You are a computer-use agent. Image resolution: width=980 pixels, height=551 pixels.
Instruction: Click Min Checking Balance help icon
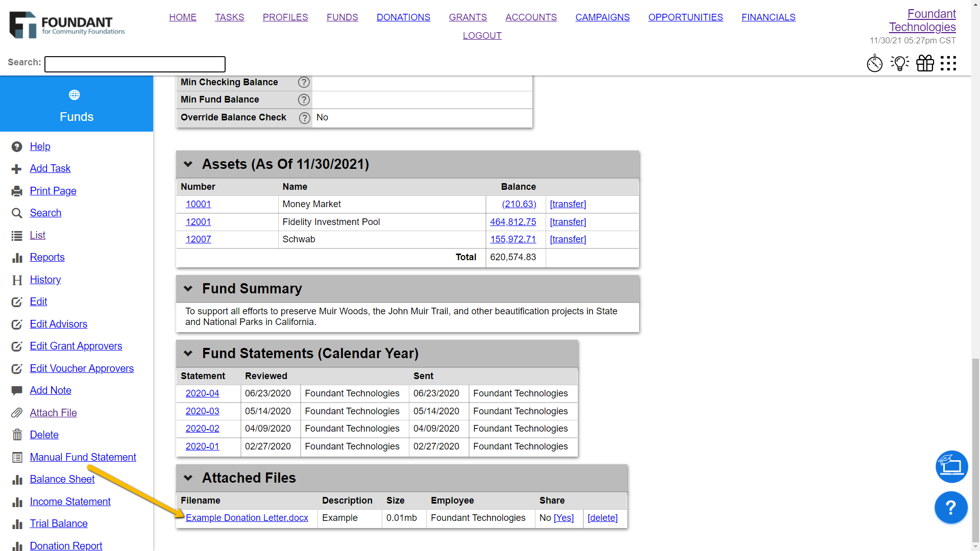pos(304,82)
